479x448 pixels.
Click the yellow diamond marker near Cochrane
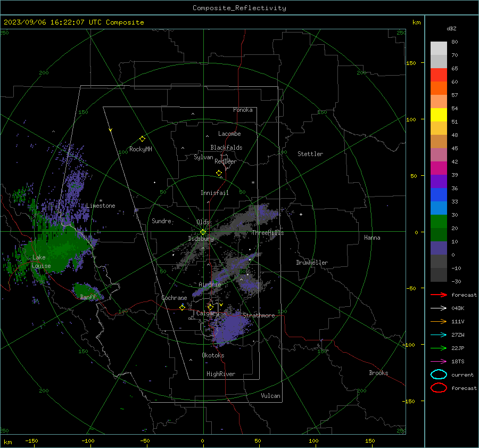[182, 307]
